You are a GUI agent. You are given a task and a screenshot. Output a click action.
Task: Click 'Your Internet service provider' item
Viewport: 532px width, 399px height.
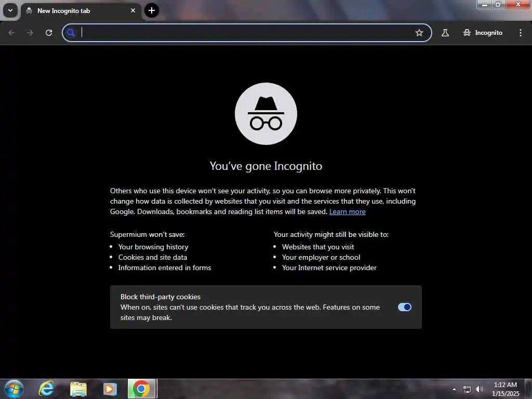point(329,268)
